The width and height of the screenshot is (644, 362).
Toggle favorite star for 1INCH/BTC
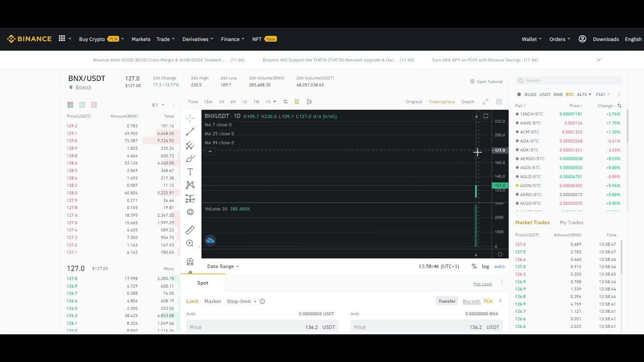point(517,114)
